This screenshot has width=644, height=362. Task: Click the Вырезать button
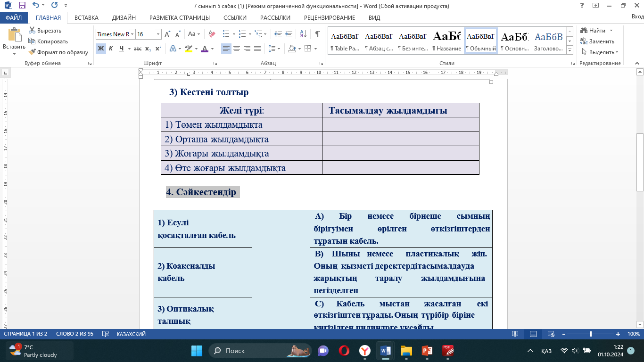(x=45, y=31)
